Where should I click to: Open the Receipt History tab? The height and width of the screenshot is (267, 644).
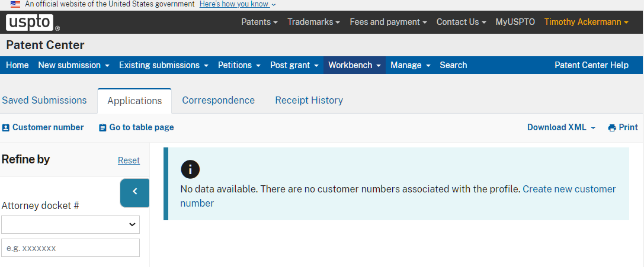(309, 100)
